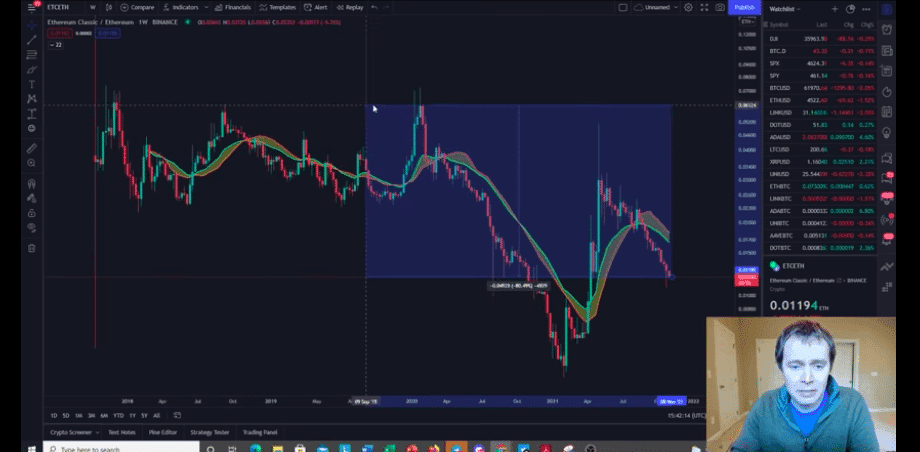Select the Text annotation tool
920x452 pixels.
[32, 84]
